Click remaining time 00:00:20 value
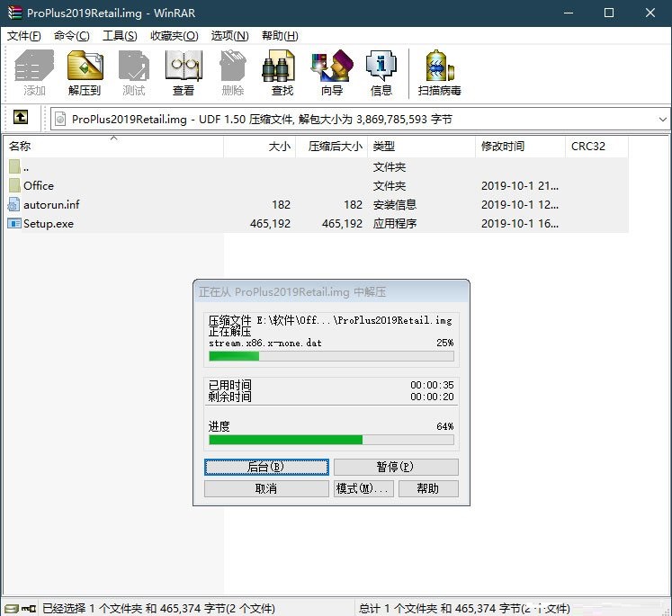 (x=432, y=397)
